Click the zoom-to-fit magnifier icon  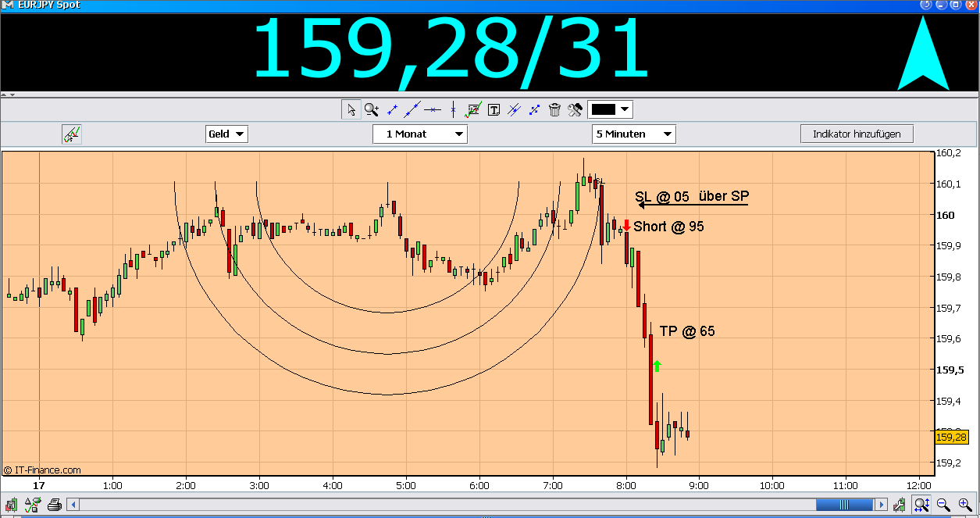point(921,505)
